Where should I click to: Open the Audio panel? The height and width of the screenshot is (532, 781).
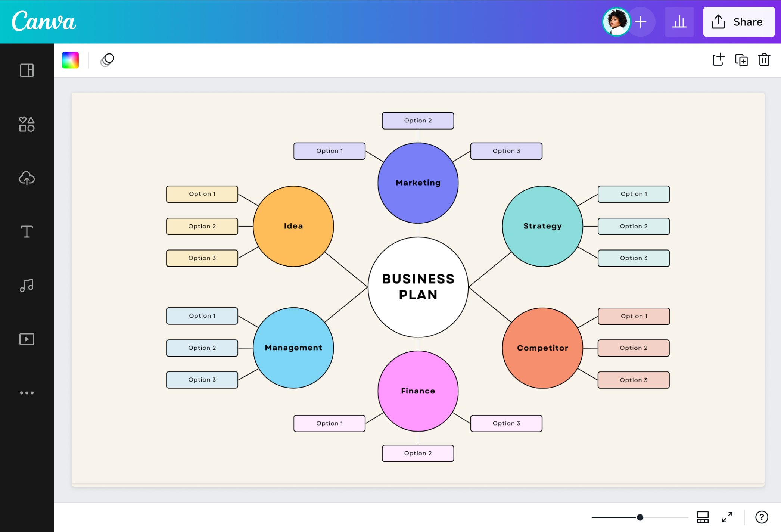tap(26, 285)
